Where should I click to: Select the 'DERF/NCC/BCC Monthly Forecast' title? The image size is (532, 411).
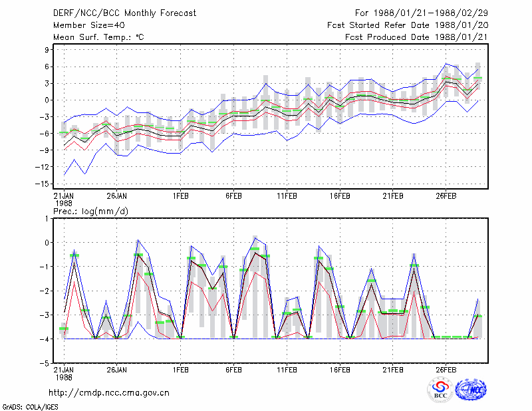point(124,13)
